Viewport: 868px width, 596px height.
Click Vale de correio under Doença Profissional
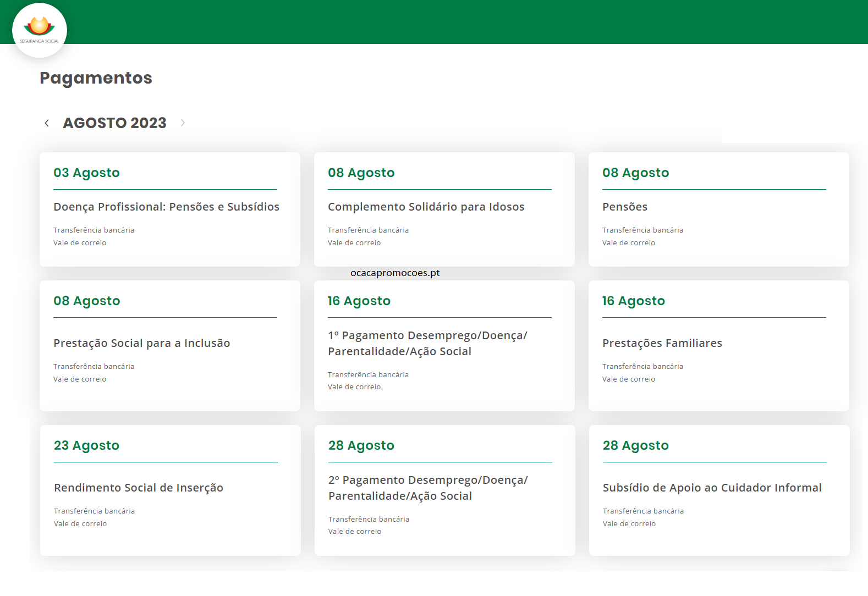[80, 243]
